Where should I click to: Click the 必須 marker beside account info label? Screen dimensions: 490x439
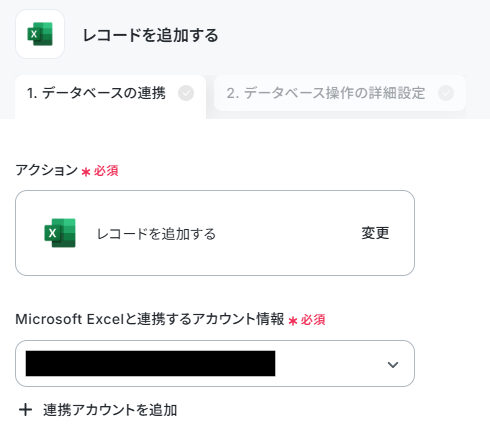(x=313, y=320)
